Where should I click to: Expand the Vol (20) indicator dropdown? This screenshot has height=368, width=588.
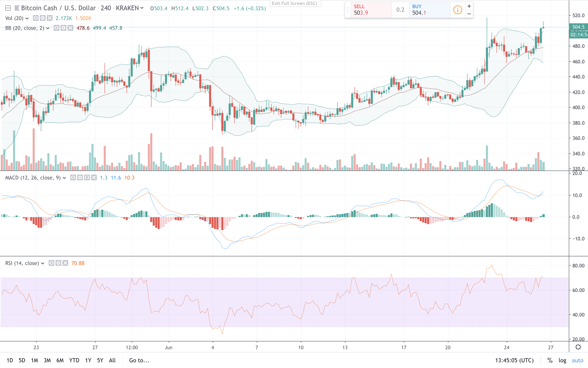tap(27, 18)
